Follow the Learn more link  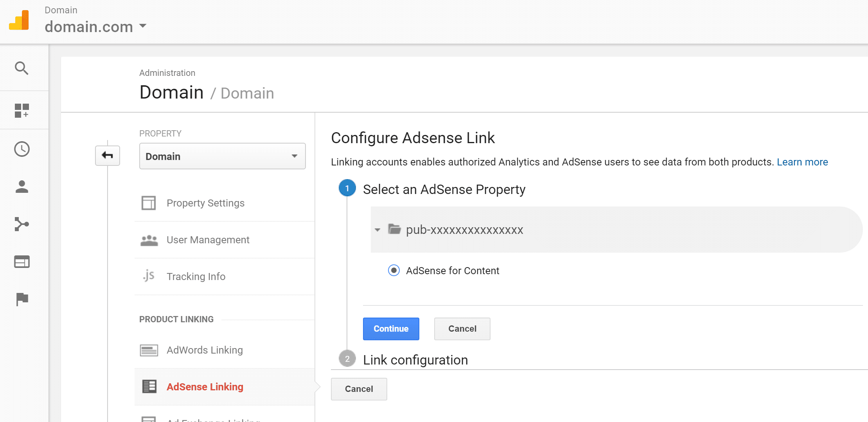pyautogui.click(x=802, y=162)
